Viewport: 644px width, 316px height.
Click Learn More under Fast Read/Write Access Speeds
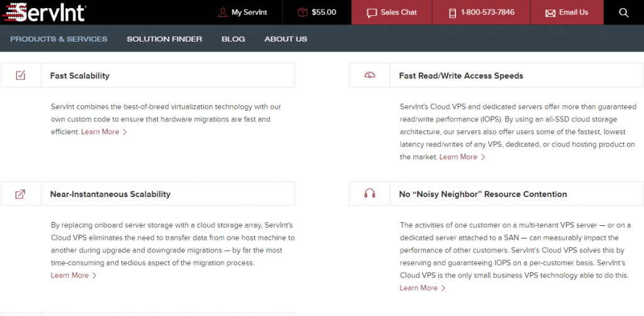462,157
